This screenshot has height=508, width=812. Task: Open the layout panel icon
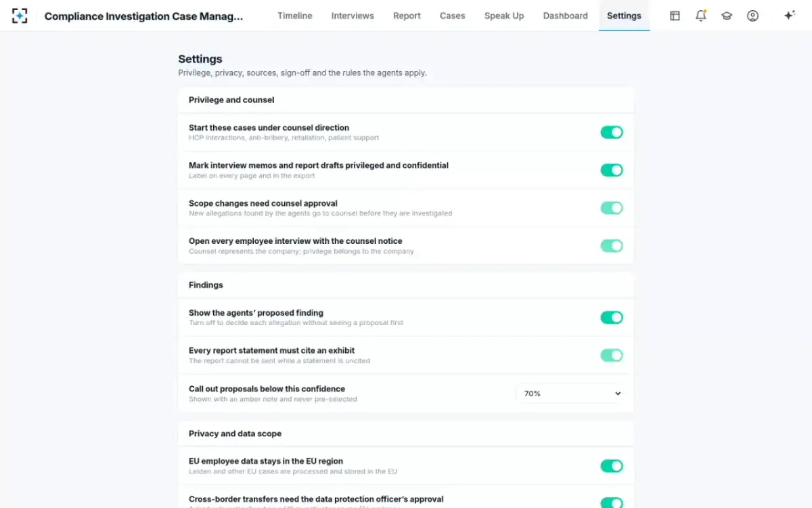(x=675, y=16)
